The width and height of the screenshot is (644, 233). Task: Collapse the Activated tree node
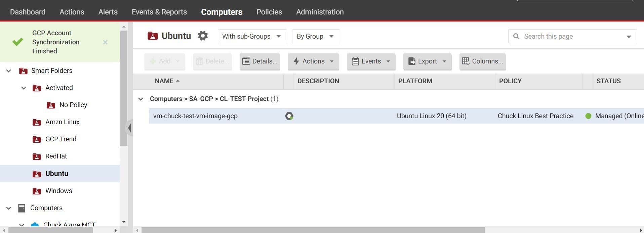[24, 88]
